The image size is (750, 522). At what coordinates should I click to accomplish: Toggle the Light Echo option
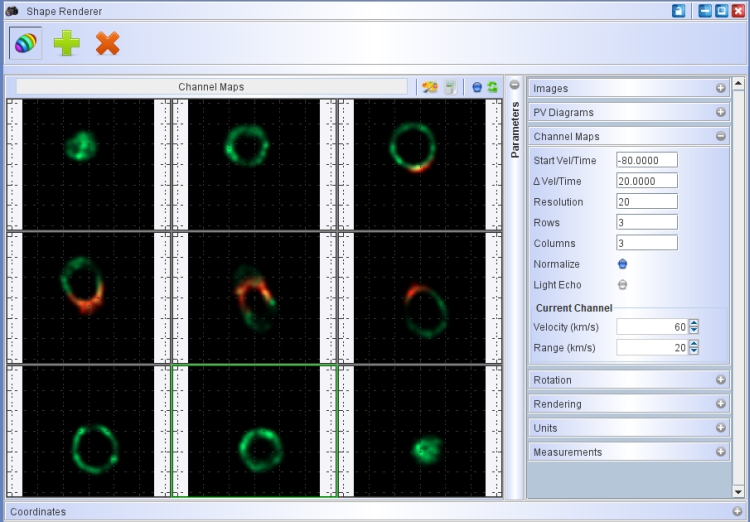(622, 285)
